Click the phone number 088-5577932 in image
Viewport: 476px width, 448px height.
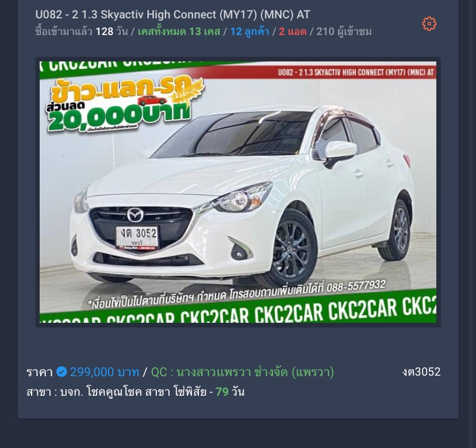(x=356, y=285)
